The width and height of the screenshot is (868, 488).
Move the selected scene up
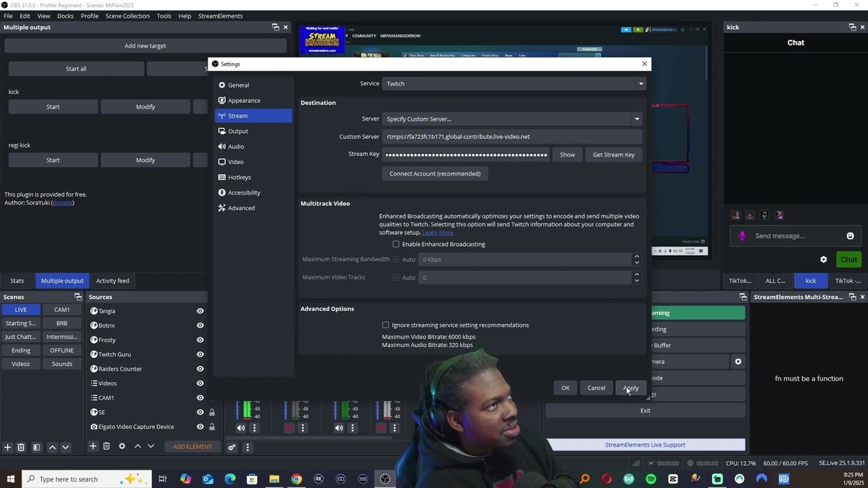tap(52, 447)
